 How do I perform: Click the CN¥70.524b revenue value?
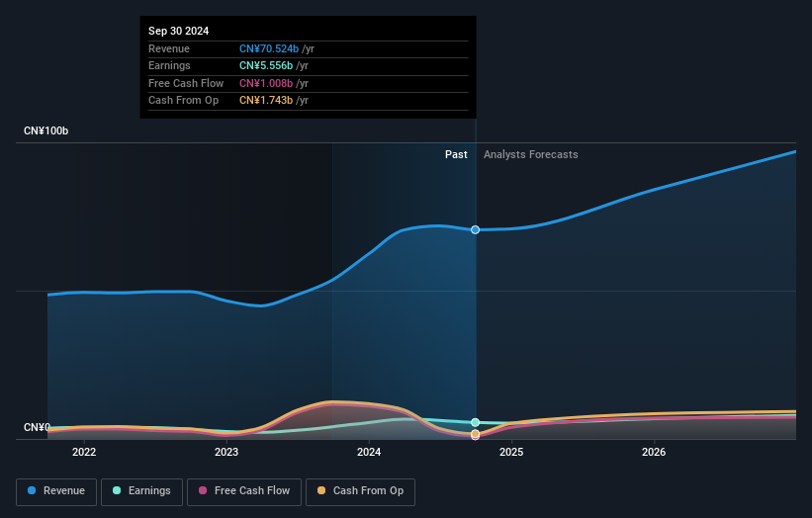(269, 48)
